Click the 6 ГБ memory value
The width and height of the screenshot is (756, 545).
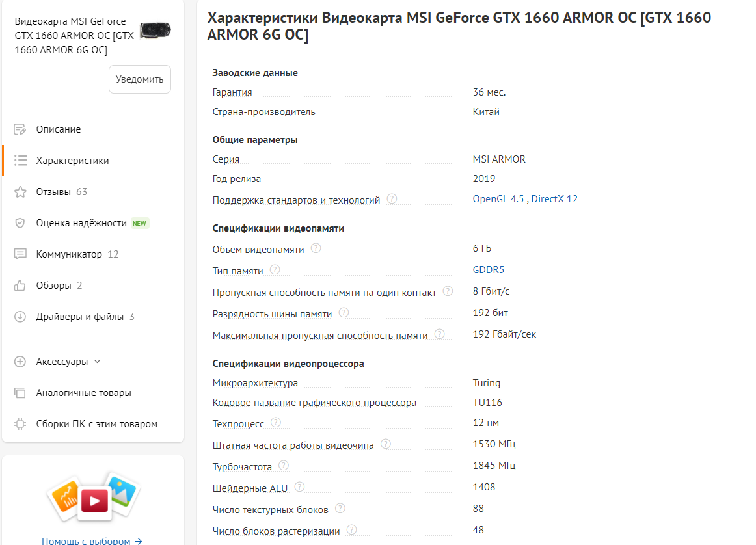481,248
